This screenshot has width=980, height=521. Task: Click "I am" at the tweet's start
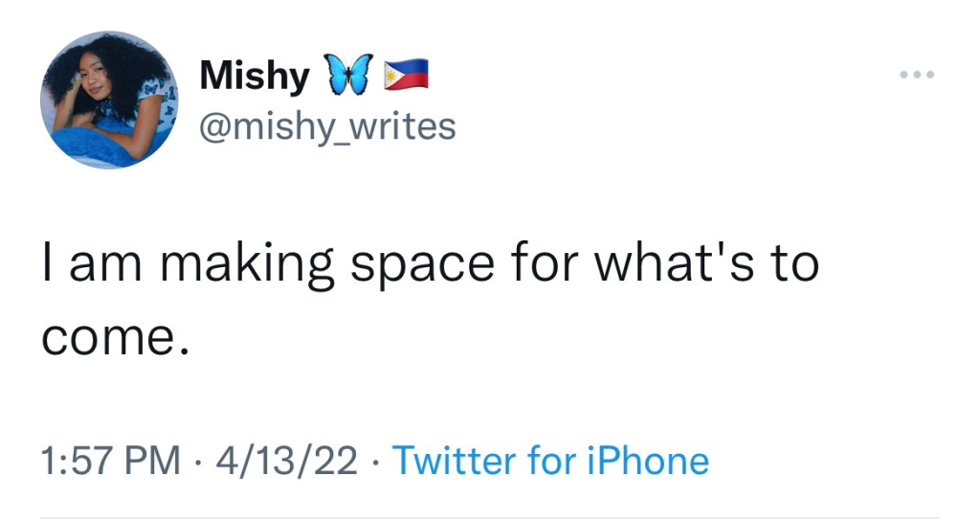(89, 263)
